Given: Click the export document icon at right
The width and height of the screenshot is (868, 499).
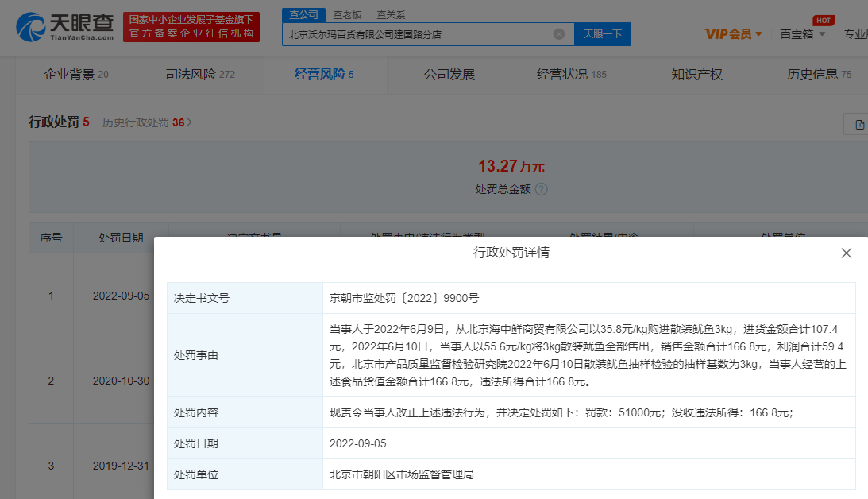Looking at the screenshot, I should tap(858, 124).
